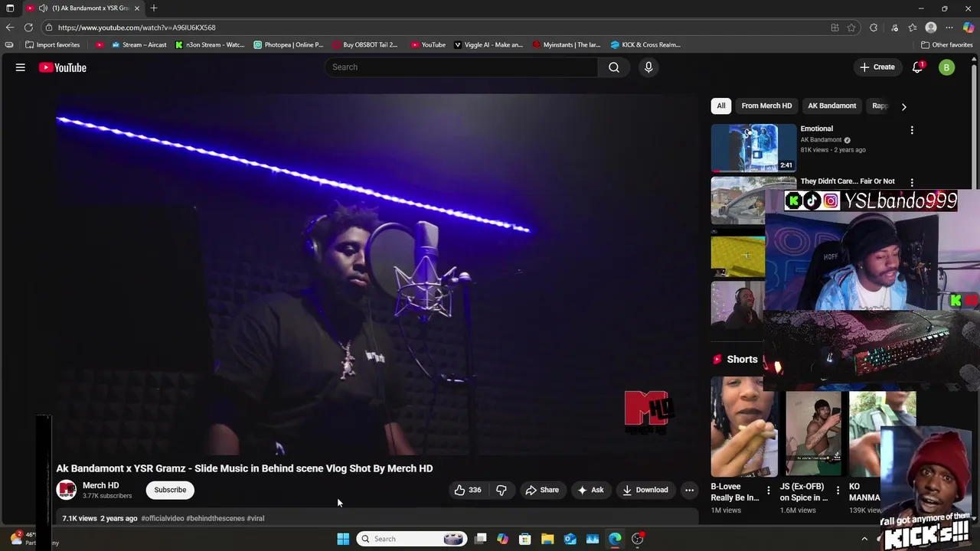Viewport: 980px width, 551px height.
Task: Open the JS (Ex-OFB) on Spice short
Action: [x=812, y=434]
